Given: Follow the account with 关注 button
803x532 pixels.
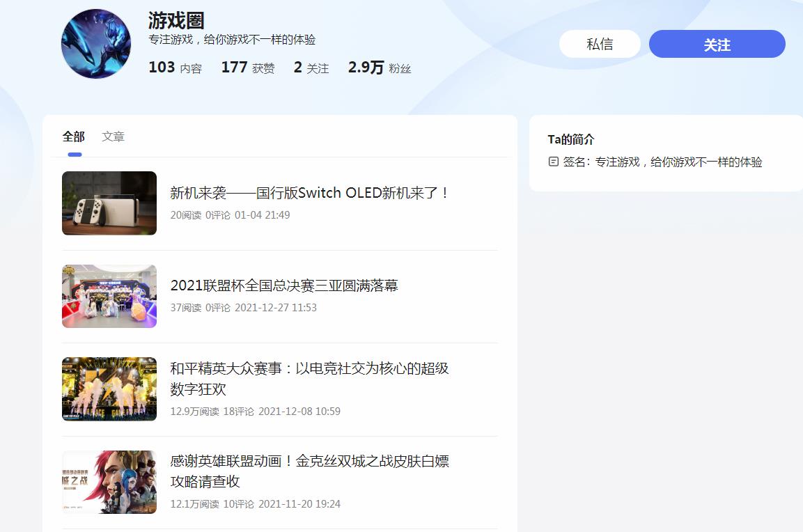Looking at the screenshot, I should click(x=717, y=44).
